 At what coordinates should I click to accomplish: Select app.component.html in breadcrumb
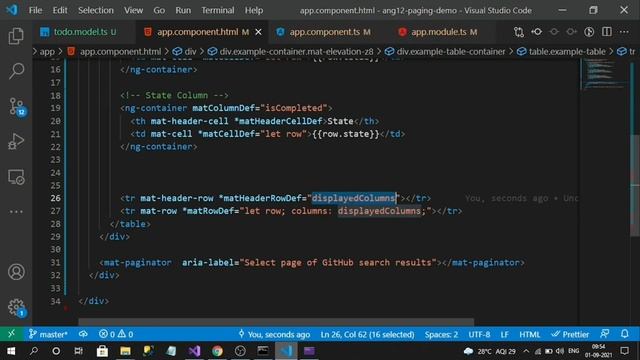[120, 51]
